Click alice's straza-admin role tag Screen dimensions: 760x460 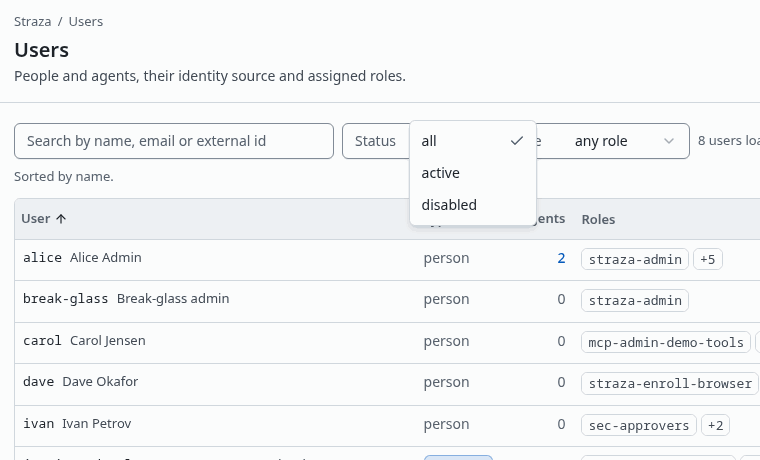click(x=635, y=259)
